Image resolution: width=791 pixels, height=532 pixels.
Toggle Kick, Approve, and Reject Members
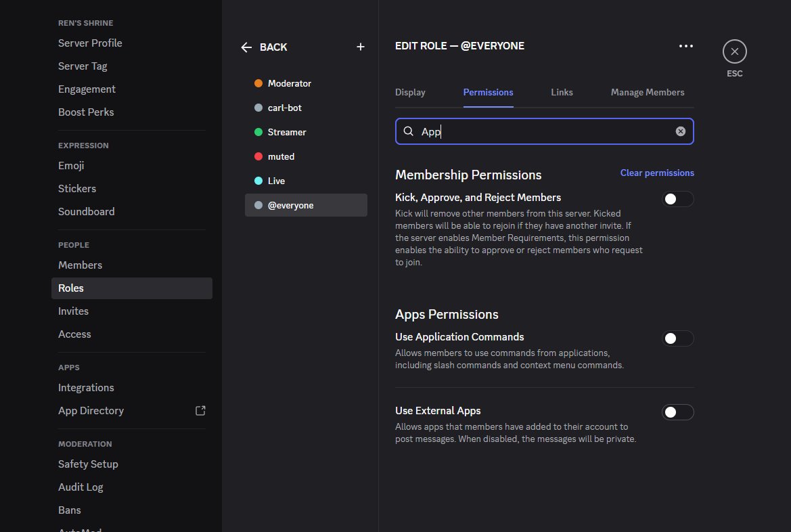677,199
